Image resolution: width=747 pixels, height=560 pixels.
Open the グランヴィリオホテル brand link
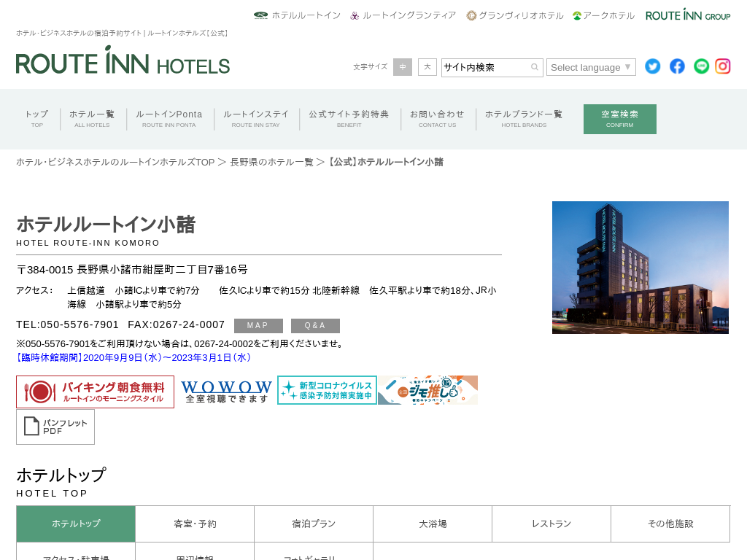click(515, 15)
